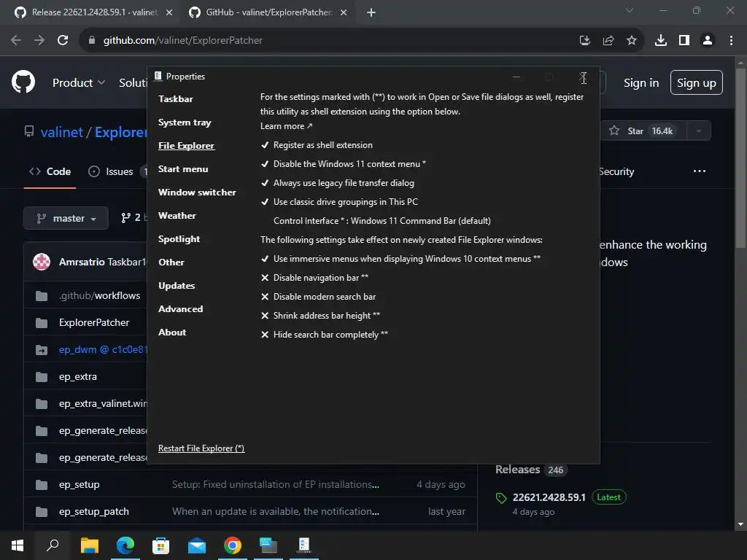This screenshot has height=560, width=747.
Task: Open the master branch dropdown
Action: 66,219
